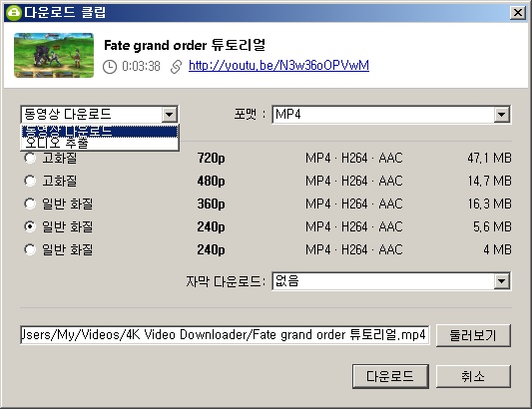Click the 16.3 MB size text
This screenshot has width=532, height=409.
point(490,204)
